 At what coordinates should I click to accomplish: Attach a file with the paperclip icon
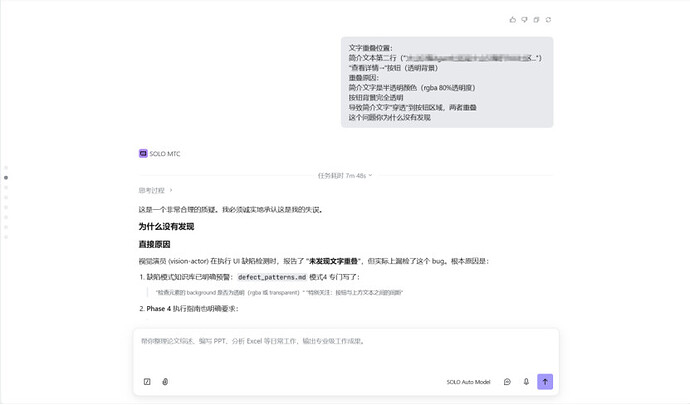coord(165,382)
